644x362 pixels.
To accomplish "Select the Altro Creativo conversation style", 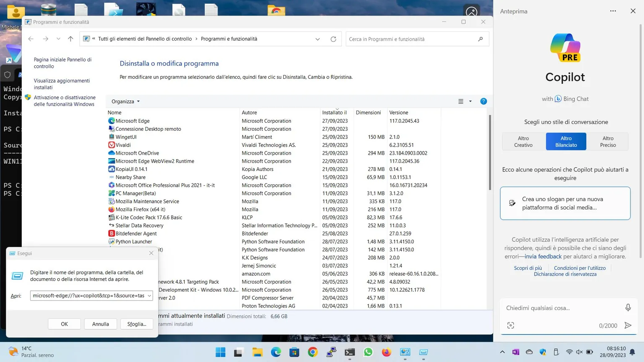I will click(523, 141).
